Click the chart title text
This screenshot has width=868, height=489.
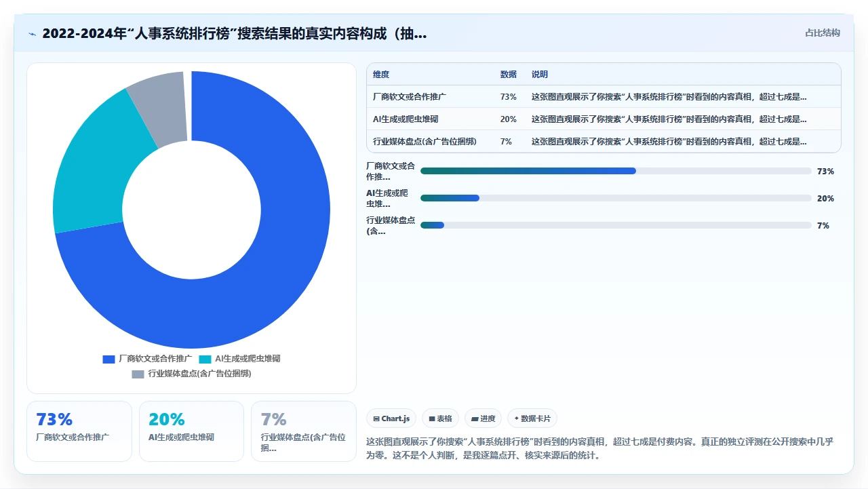(x=235, y=34)
